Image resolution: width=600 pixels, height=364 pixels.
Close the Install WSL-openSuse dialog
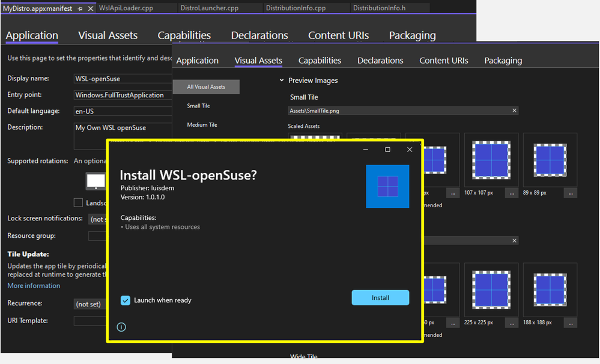410,150
